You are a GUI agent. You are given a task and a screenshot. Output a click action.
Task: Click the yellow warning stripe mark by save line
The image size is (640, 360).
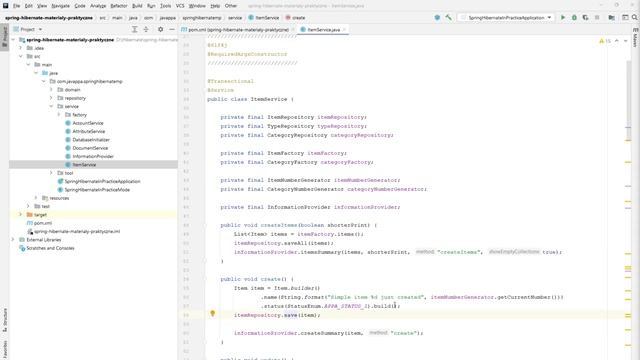(x=628, y=315)
